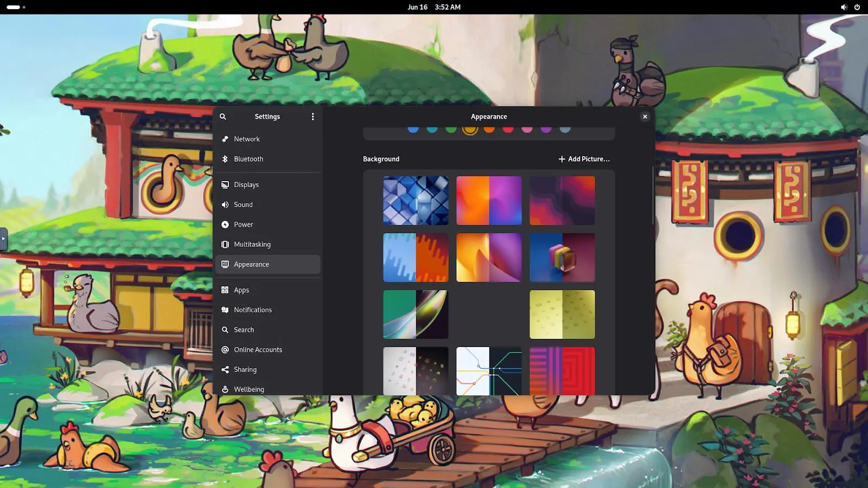
Task: Choose the teal accent color
Action: pyautogui.click(x=432, y=129)
